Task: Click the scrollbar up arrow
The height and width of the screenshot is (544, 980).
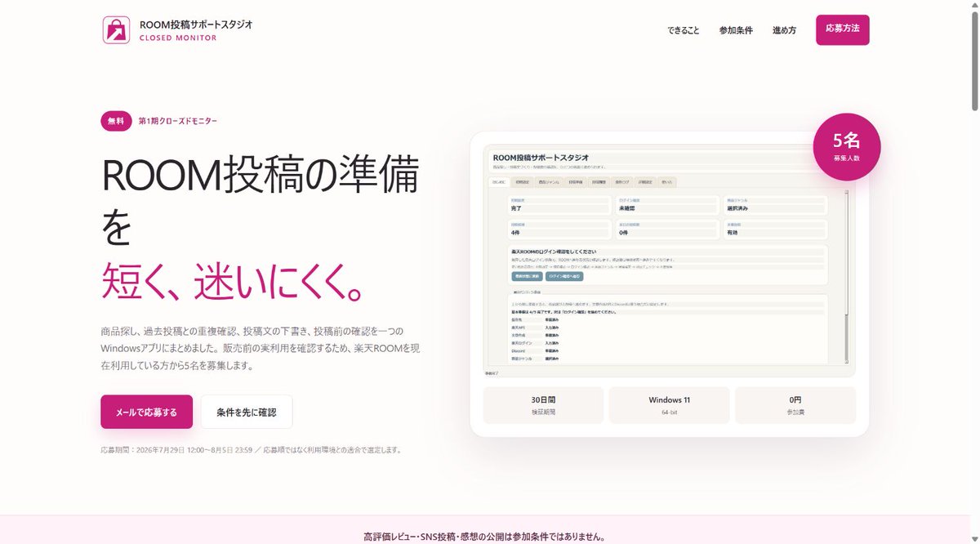Action: pyautogui.click(x=973, y=5)
